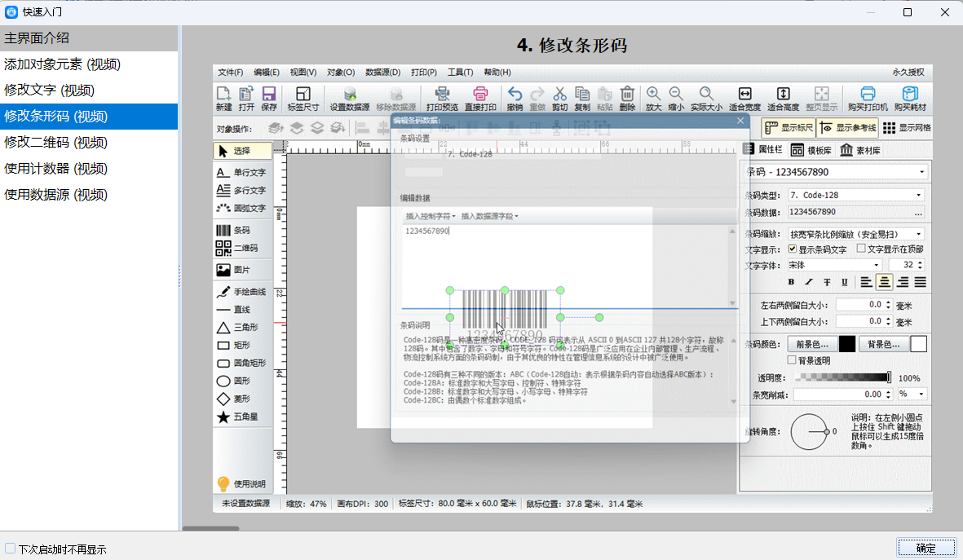Screen dimensions: 963x560
Task: Click the 保存 (Save) toolbar icon
Action: tap(268, 99)
